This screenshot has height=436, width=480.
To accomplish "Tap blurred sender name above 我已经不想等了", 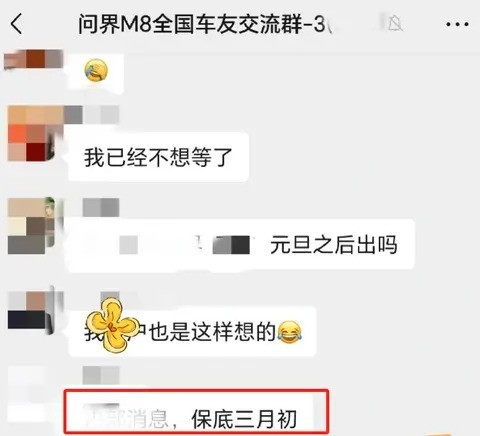I will 92,115.
